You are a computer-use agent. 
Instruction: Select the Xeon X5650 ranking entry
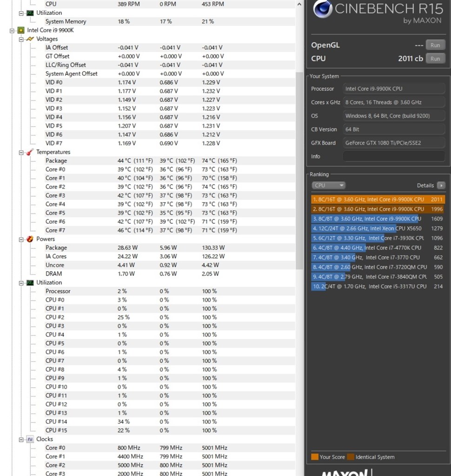pos(378,228)
